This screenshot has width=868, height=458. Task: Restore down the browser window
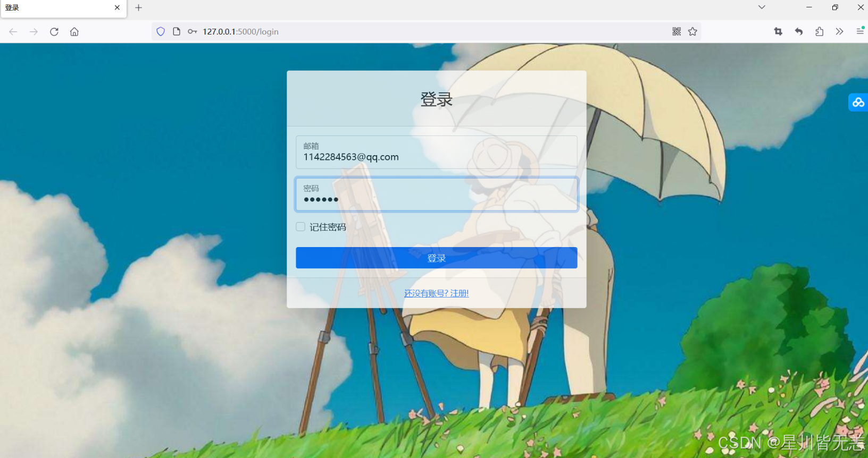click(835, 7)
